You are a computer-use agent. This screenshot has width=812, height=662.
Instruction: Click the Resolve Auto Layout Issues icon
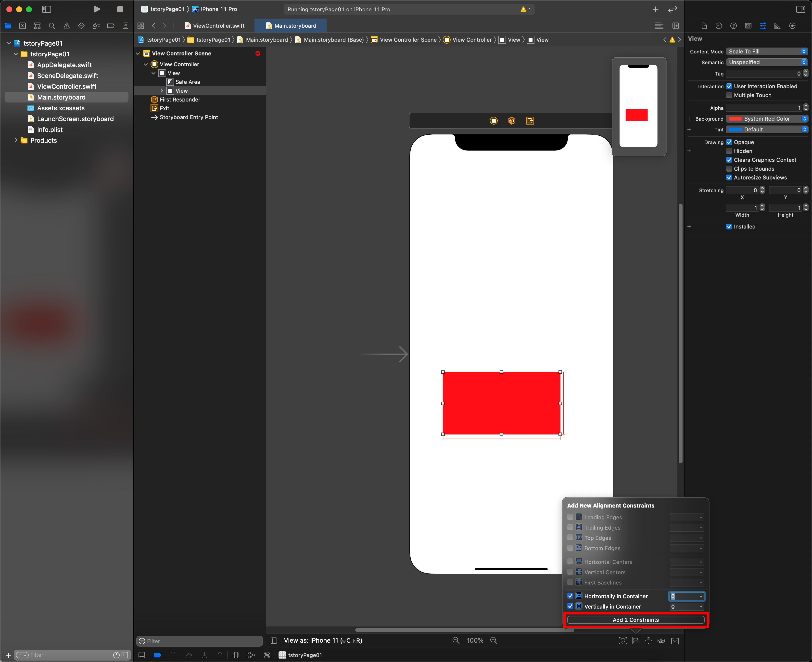(x=661, y=641)
